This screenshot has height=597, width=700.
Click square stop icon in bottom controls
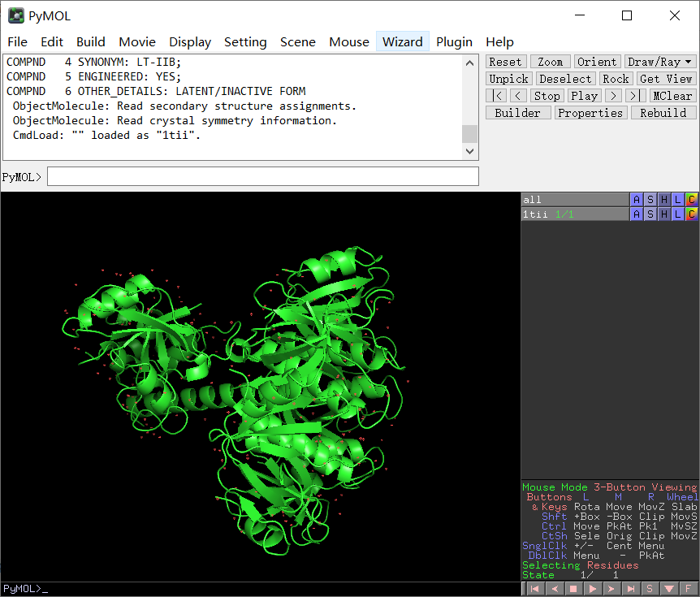pyautogui.click(x=573, y=589)
